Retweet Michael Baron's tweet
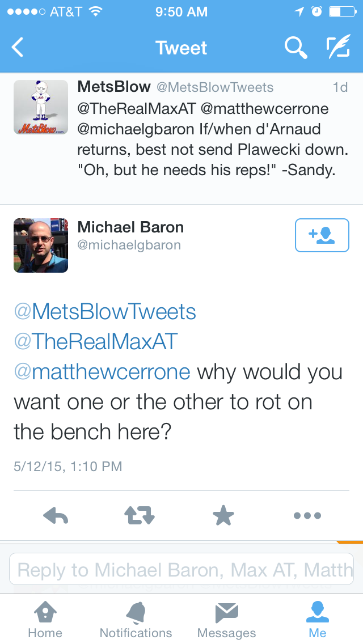Viewport: 363px width, 644px height. pos(140,515)
